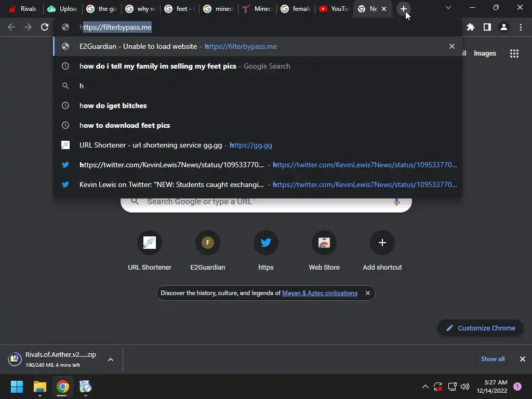
Task: Select 'how to download feet pics' suggestion
Action: tap(258, 125)
